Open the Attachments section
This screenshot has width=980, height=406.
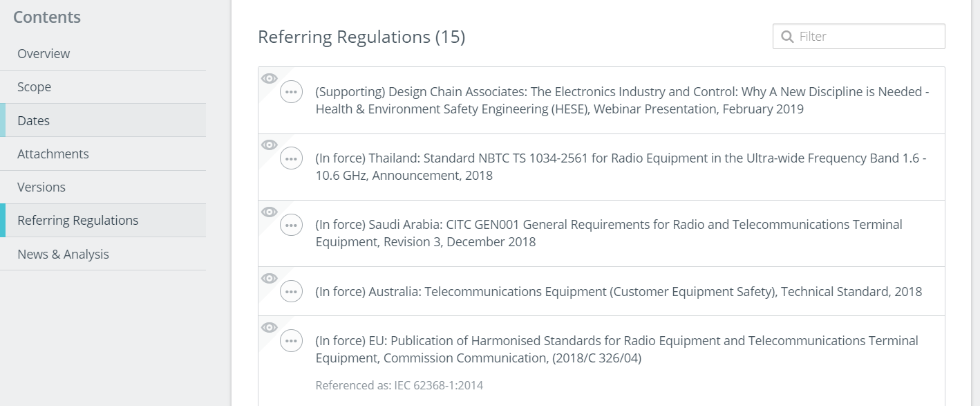[x=52, y=153]
